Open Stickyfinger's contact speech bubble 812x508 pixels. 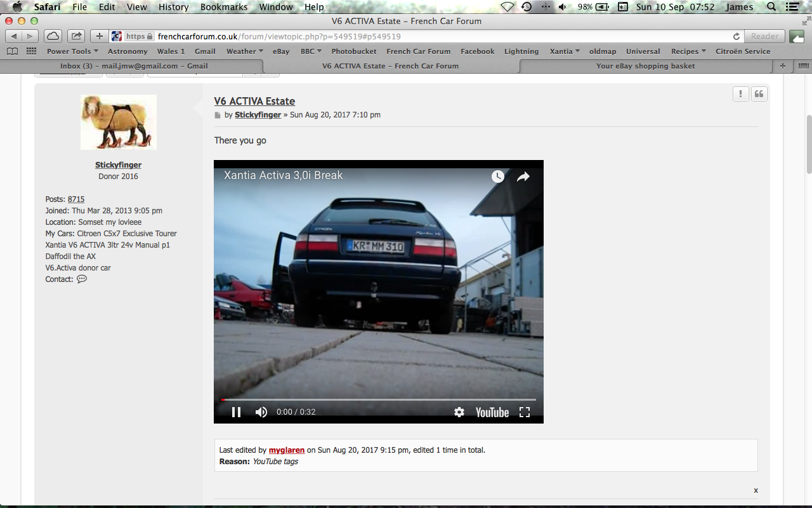(82, 279)
